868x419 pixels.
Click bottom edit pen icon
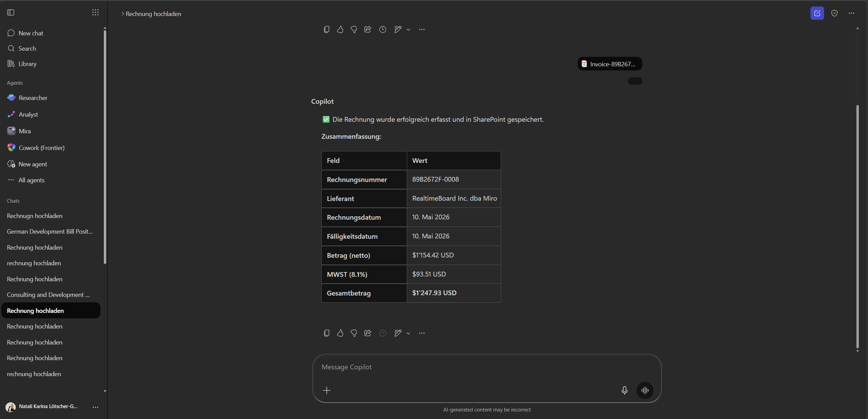[398, 333]
